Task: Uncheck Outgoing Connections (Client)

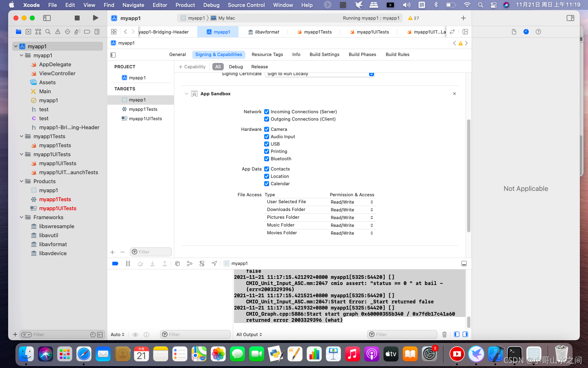Action: [267, 119]
